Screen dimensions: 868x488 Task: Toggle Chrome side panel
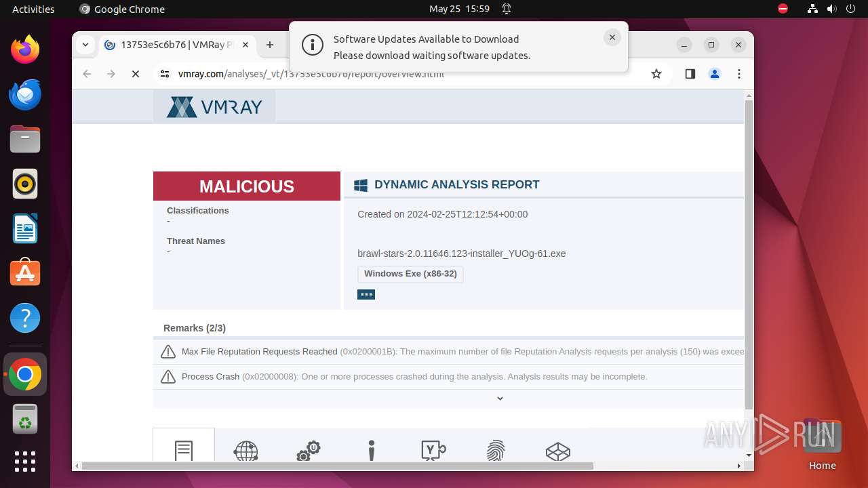(x=690, y=74)
